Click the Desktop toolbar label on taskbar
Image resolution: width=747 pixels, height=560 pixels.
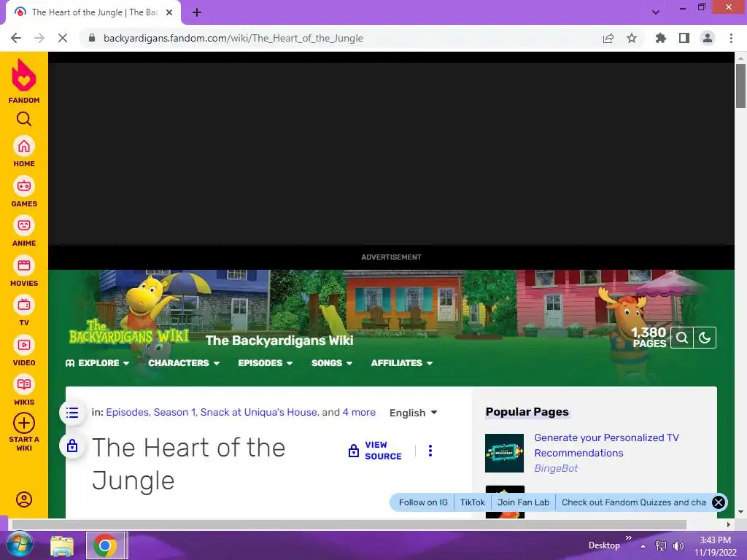[x=604, y=545]
